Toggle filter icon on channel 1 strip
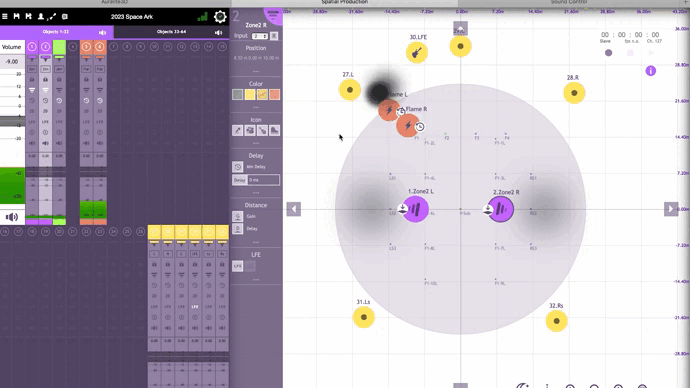This screenshot has height=388, width=690. coord(32,90)
